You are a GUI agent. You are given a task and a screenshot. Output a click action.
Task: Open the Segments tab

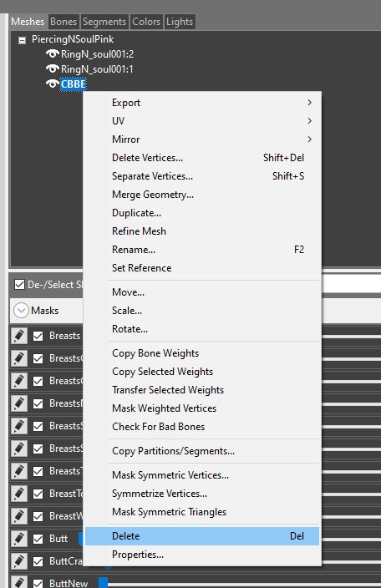[104, 22]
